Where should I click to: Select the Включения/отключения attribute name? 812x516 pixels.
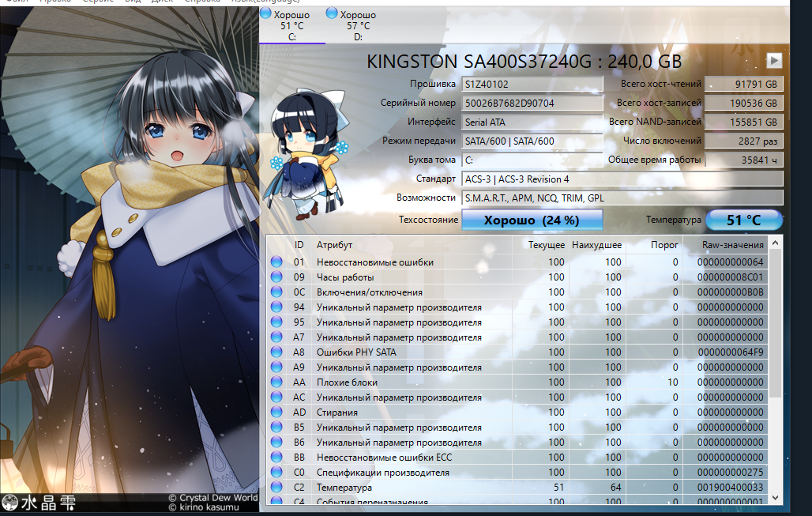point(369,292)
